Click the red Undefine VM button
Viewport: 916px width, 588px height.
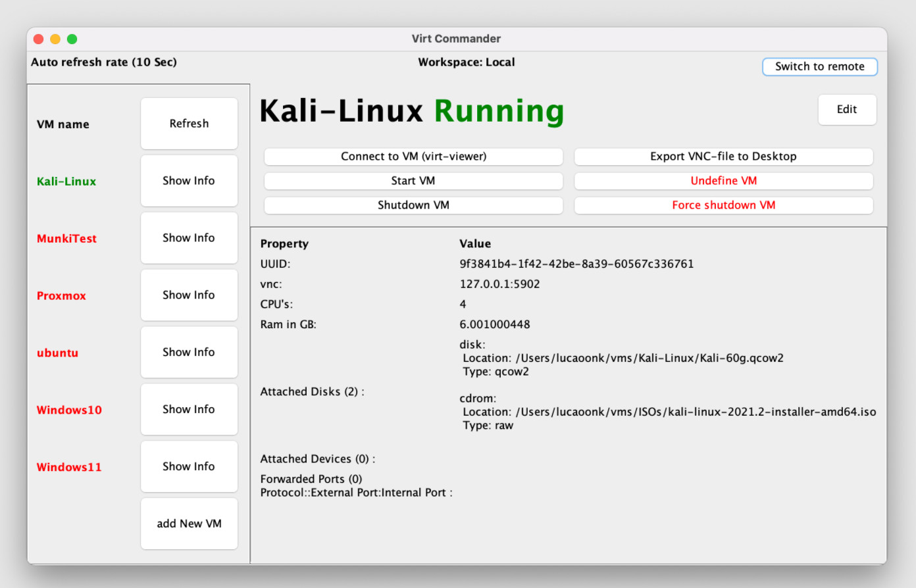pos(723,181)
